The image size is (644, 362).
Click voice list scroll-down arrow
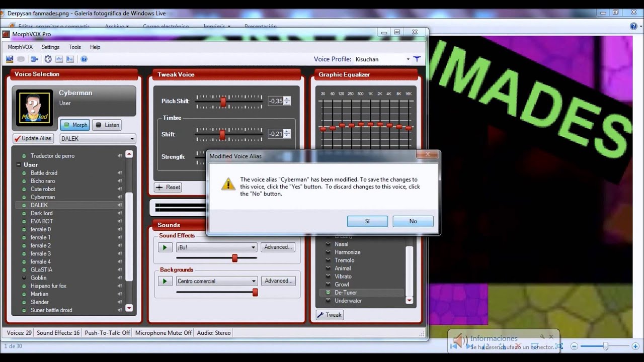[x=129, y=308]
